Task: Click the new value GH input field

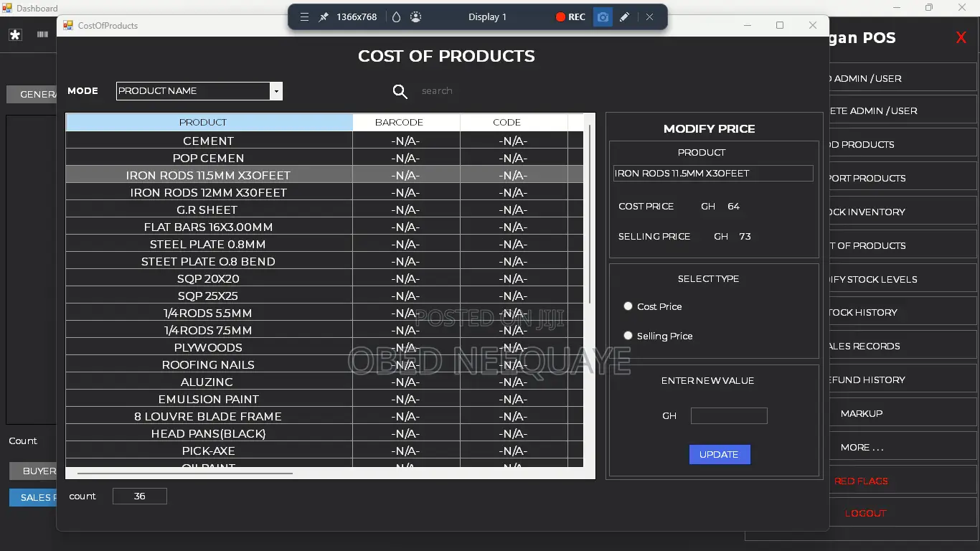Action: [x=729, y=416]
